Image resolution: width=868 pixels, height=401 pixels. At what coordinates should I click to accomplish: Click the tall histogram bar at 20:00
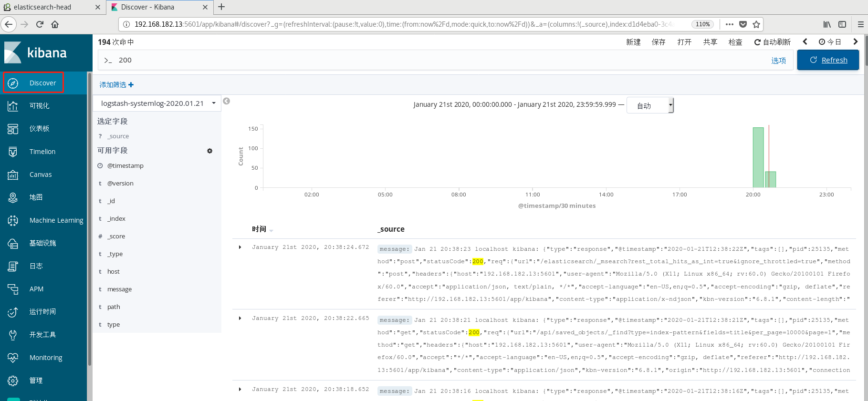coord(758,157)
